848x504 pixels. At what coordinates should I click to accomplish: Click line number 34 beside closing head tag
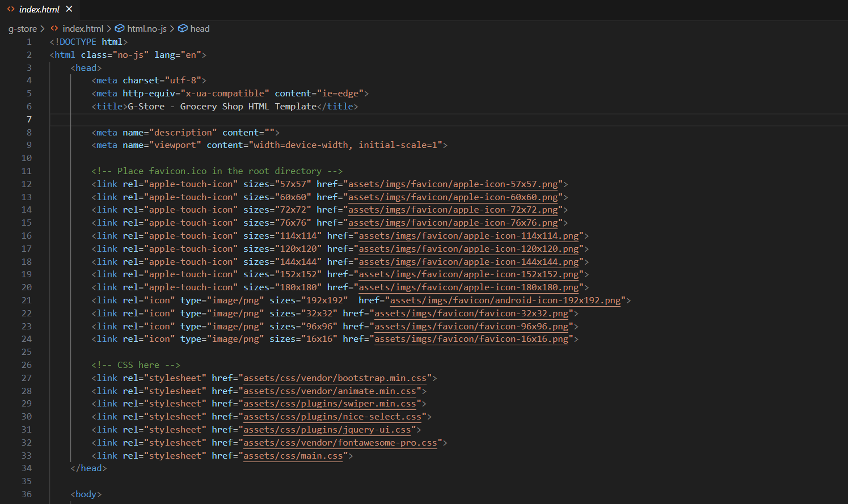point(27,468)
